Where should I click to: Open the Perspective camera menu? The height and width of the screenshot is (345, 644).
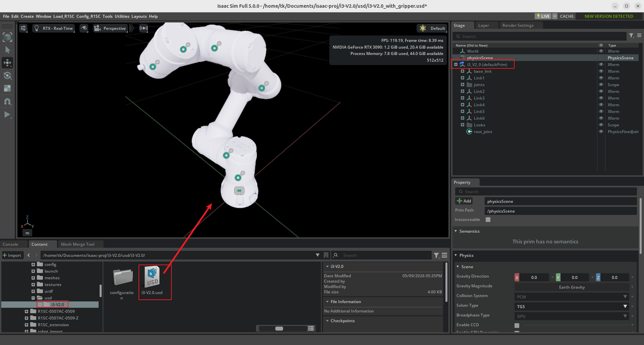point(110,28)
